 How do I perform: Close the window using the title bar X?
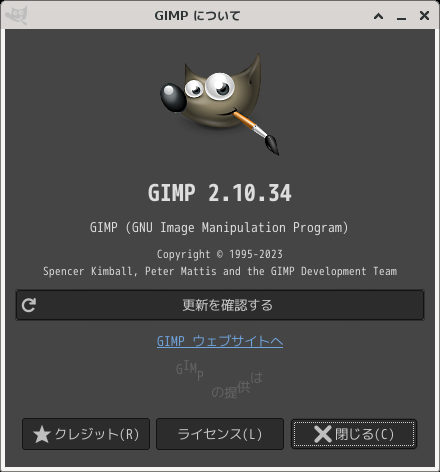click(x=424, y=15)
